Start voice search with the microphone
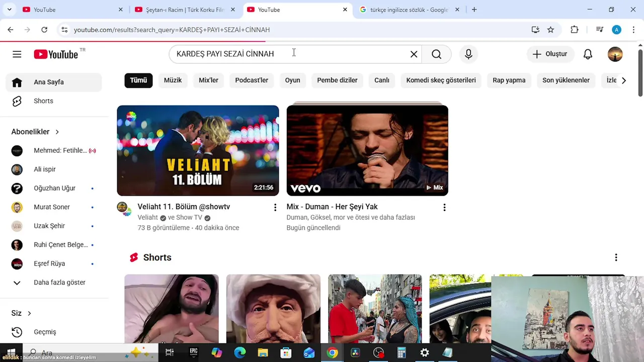This screenshot has height=362, width=644. (468, 54)
